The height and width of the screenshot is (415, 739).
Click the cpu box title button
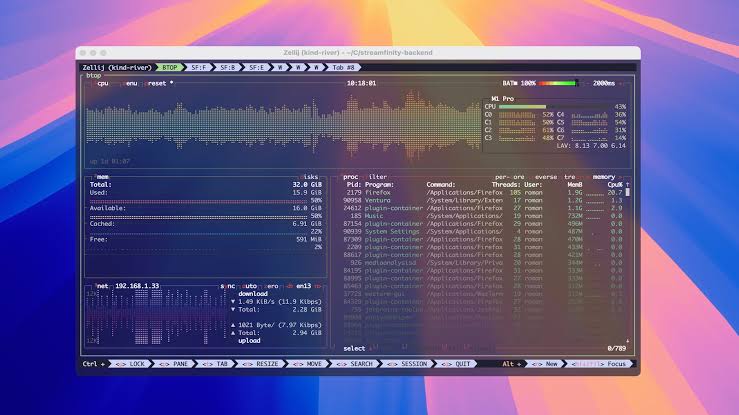pyautogui.click(x=102, y=83)
